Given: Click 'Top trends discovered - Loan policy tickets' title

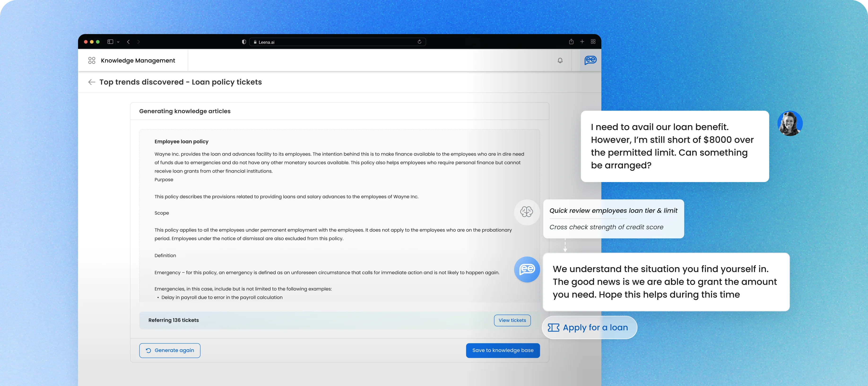Looking at the screenshot, I should 180,82.
